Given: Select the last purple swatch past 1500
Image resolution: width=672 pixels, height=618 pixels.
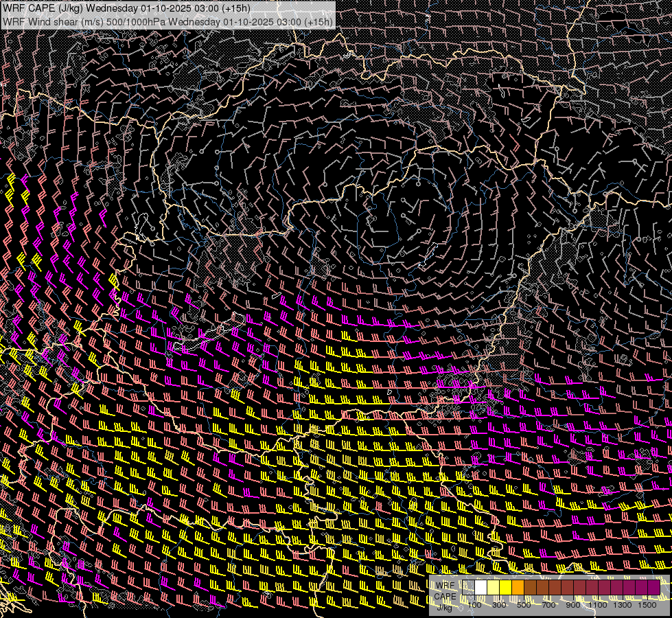Looking at the screenshot, I should (x=653, y=588).
